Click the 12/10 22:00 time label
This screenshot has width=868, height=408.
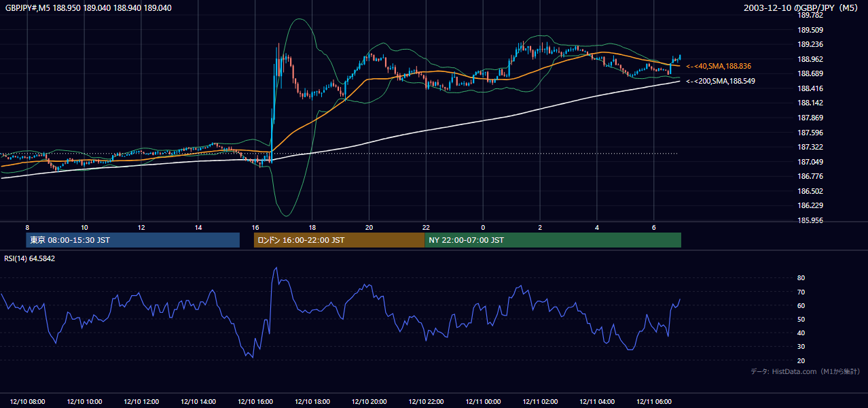click(427, 402)
